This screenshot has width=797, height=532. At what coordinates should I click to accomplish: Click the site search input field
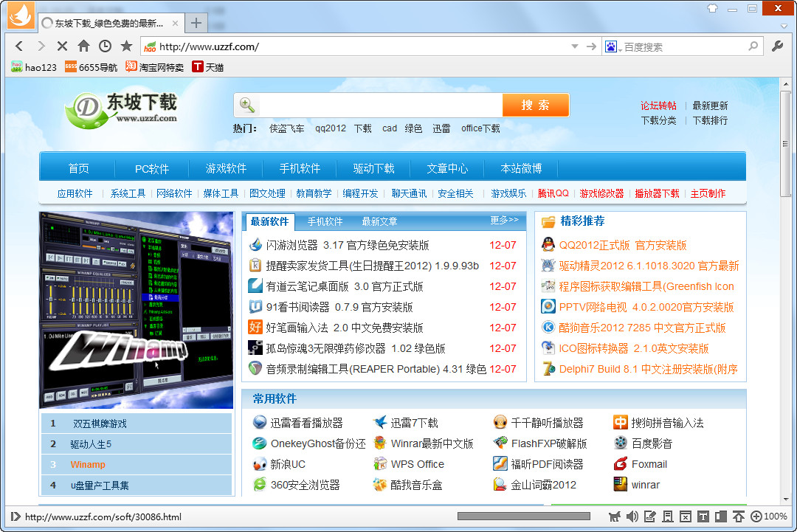coord(381,106)
